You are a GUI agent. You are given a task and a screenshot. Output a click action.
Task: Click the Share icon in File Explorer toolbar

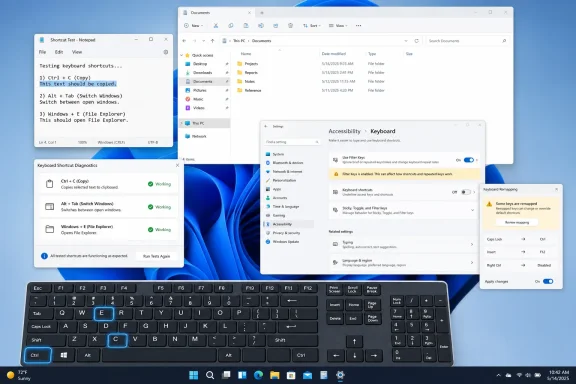point(276,25)
